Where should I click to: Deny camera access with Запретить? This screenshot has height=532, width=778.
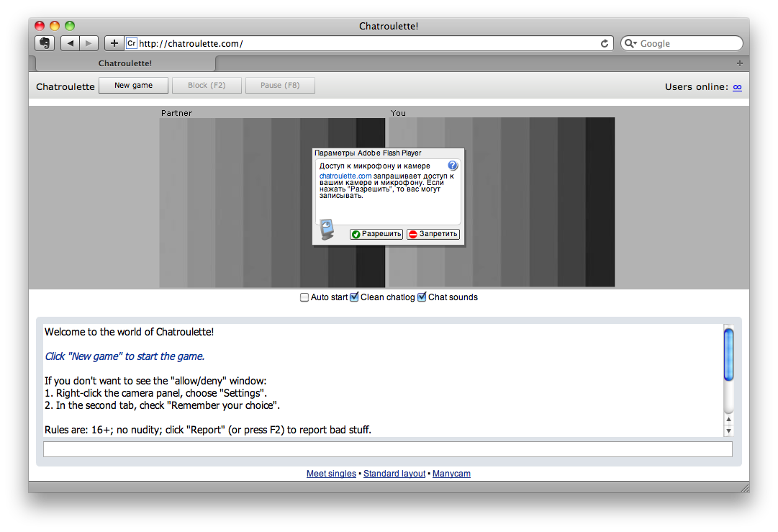point(433,234)
